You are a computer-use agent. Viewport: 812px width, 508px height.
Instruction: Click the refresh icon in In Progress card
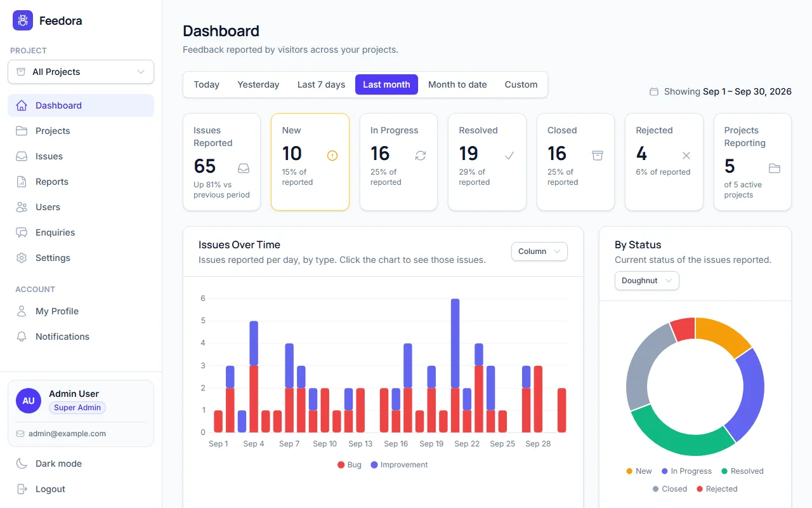(421, 156)
